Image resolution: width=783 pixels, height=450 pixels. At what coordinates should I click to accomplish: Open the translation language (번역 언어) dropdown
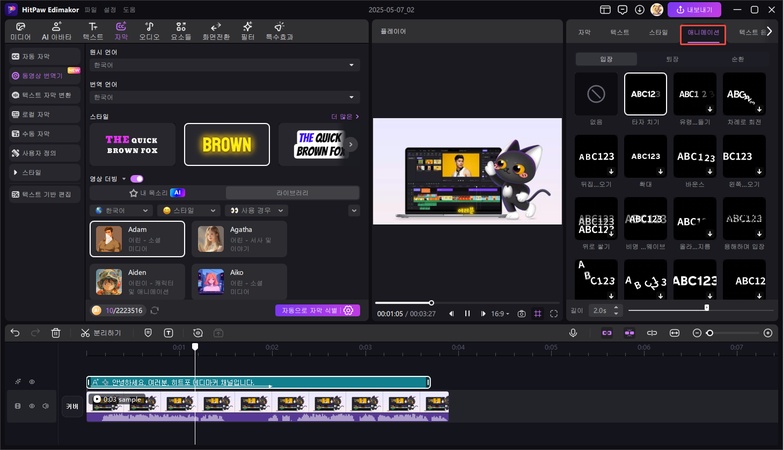click(x=225, y=97)
